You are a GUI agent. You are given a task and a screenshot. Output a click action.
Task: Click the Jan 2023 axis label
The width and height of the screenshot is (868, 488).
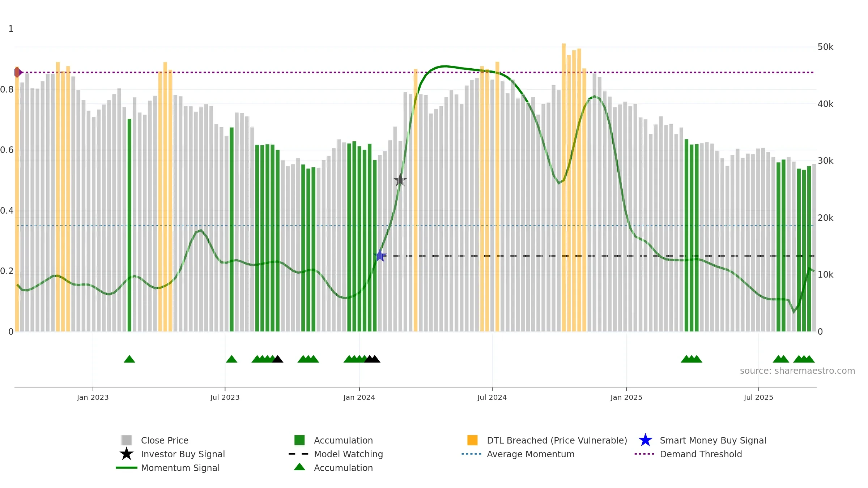tap(93, 397)
